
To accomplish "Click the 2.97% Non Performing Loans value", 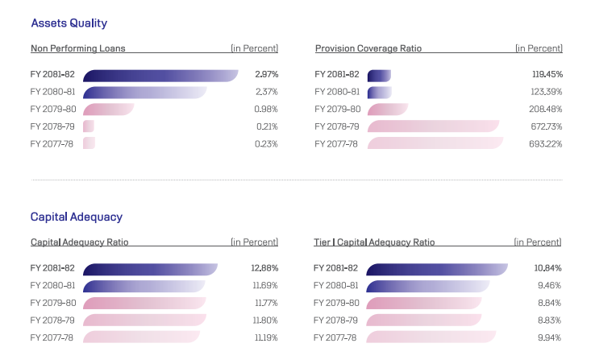I will 266,74.
